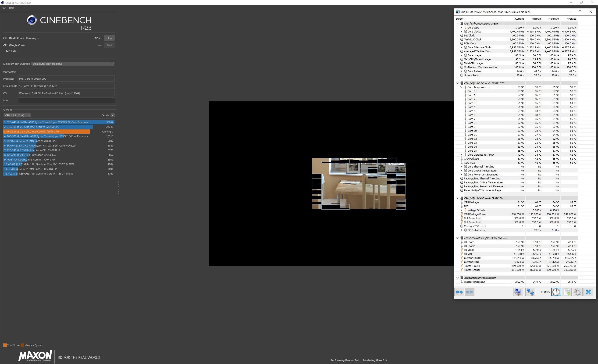Click Cinebench title bar app icon
Screen dimensions: 598x364
(2, 2)
